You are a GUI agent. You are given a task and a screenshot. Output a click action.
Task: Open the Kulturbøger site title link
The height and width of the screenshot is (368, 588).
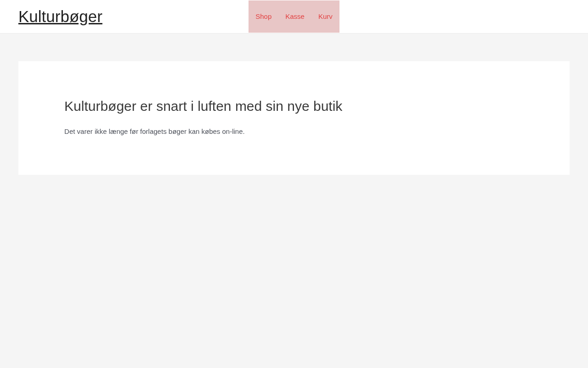pos(60,17)
